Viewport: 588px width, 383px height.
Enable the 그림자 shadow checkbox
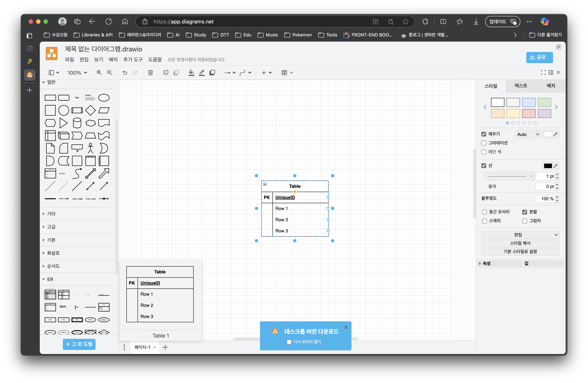coord(525,221)
